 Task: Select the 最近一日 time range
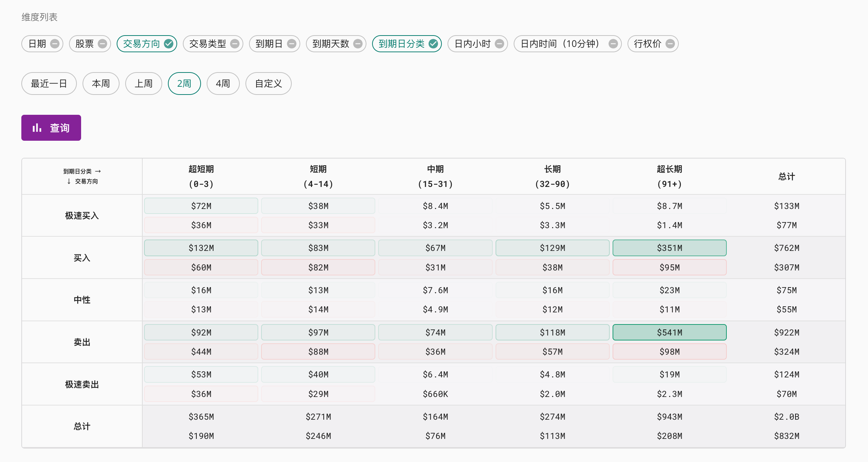(49, 84)
